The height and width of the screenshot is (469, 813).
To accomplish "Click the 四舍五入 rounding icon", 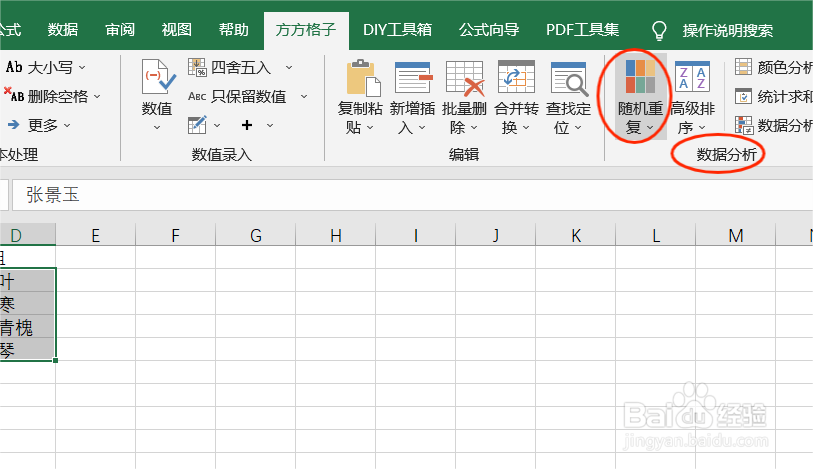I will 197,67.
